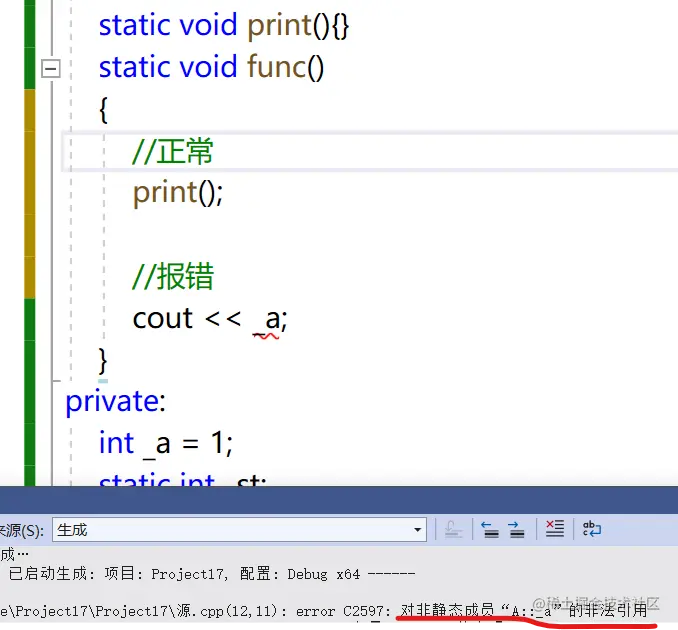The width and height of the screenshot is (678, 630).
Task: Click the static void func() declaration
Action: point(211,67)
